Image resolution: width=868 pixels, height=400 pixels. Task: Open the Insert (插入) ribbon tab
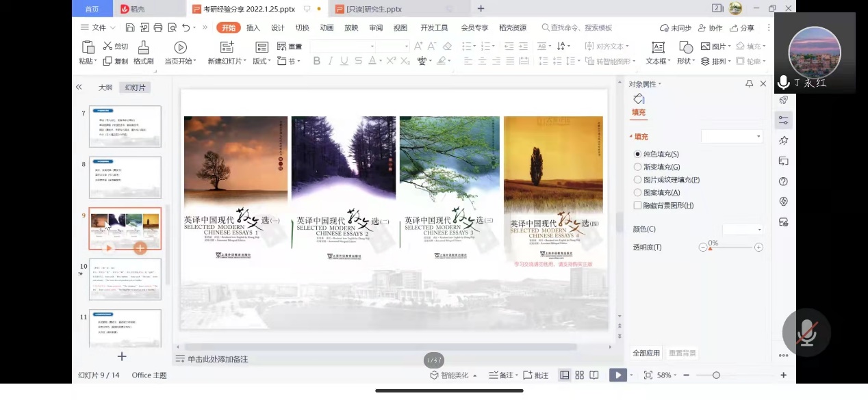253,28
